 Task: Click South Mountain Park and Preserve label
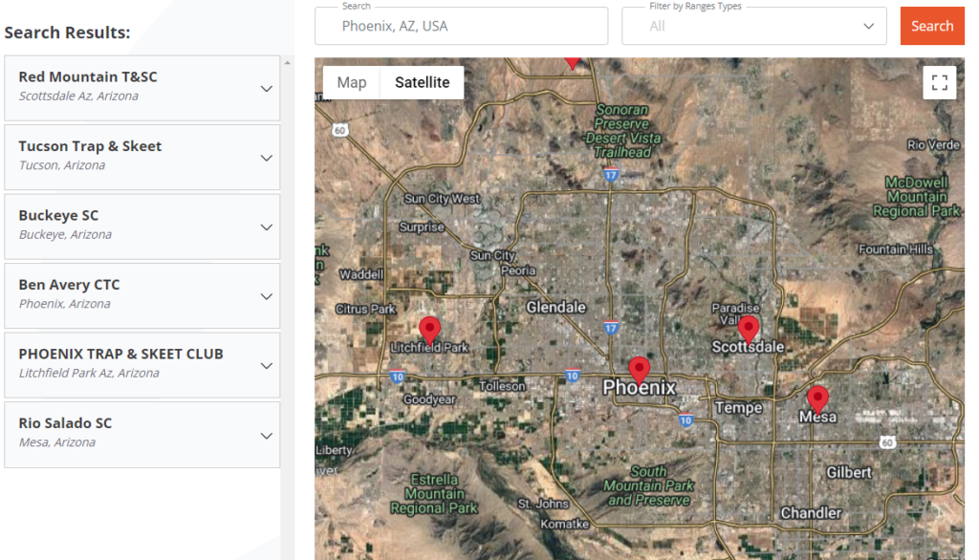click(x=649, y=485)
